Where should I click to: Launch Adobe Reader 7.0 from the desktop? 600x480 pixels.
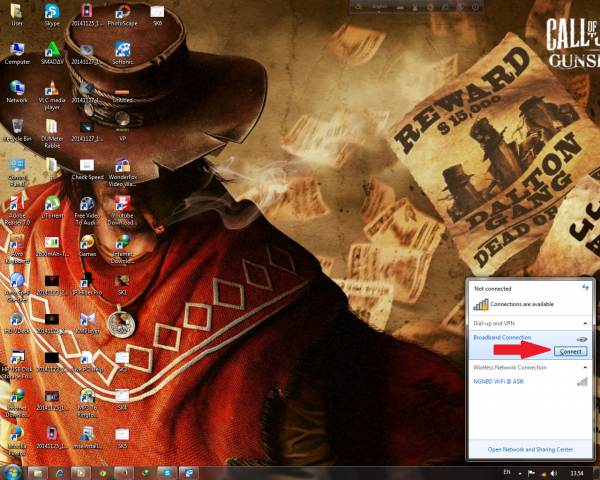(x=17, y=211)
